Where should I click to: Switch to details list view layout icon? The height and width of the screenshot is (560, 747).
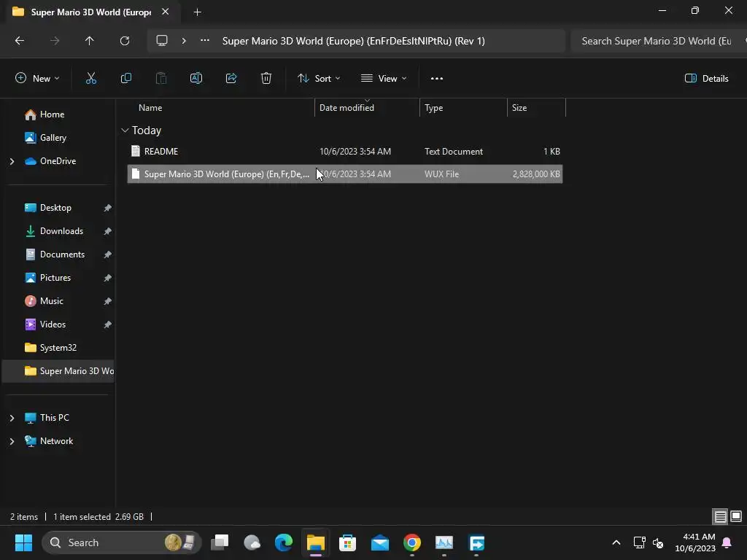click(720, 517)
